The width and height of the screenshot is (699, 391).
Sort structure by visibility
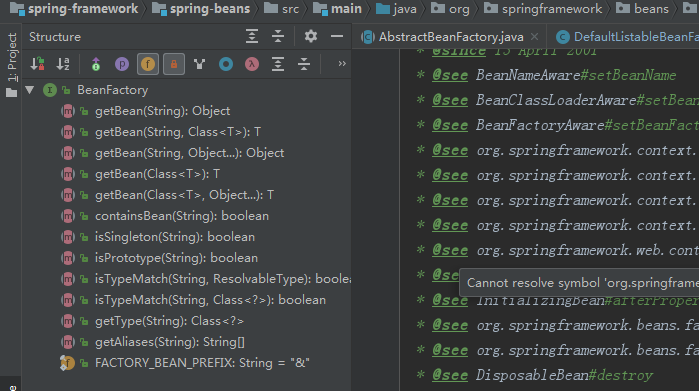[x=37, y=64]
